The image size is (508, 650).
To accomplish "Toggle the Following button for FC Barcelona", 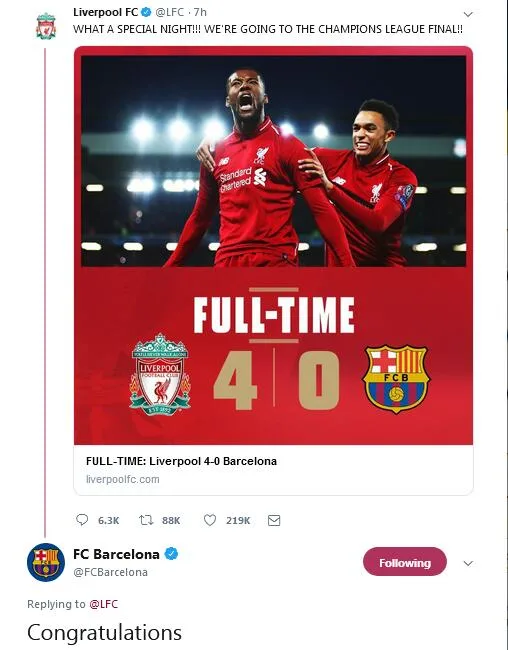I will [405, 562].
